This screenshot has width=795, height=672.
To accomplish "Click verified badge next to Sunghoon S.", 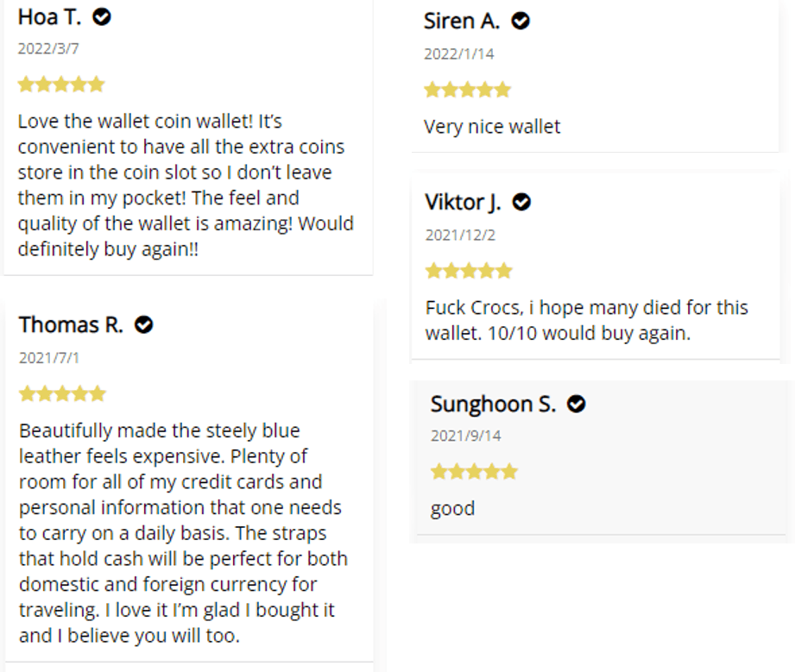I will coord(577,404).
